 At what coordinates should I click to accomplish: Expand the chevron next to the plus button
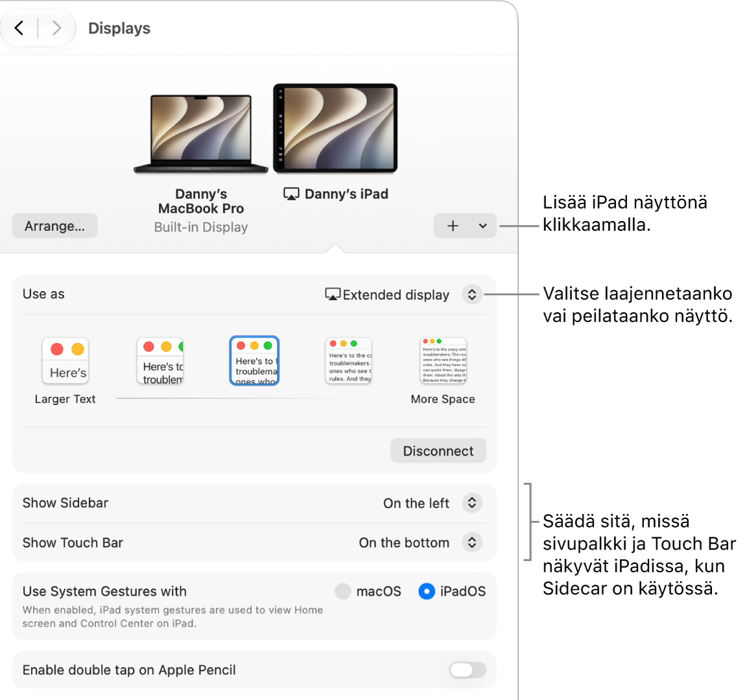click(482, 226)
